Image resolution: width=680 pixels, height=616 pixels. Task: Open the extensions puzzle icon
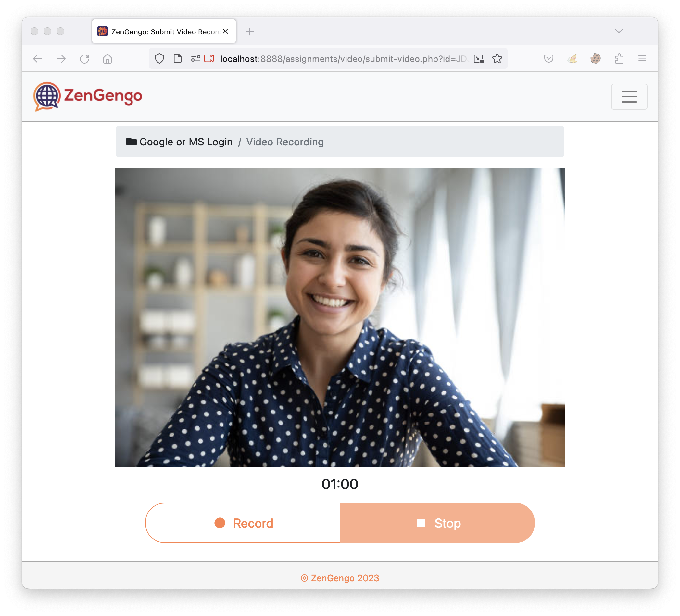click(x=619, y=59)
